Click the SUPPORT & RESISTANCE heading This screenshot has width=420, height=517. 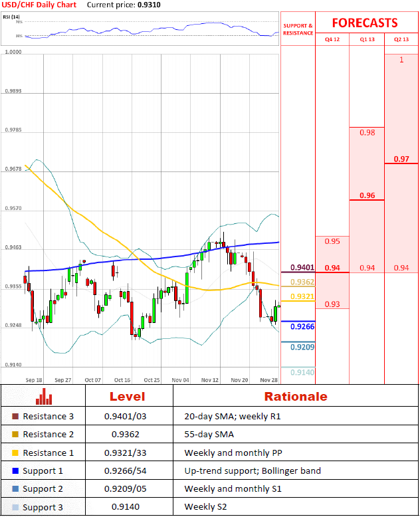pos(298,29)
